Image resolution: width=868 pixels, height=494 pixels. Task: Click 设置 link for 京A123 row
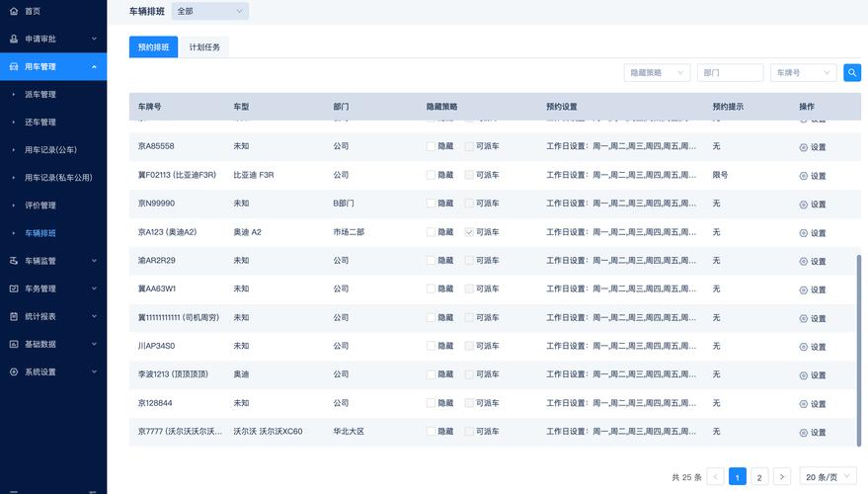tap(819, 233)
